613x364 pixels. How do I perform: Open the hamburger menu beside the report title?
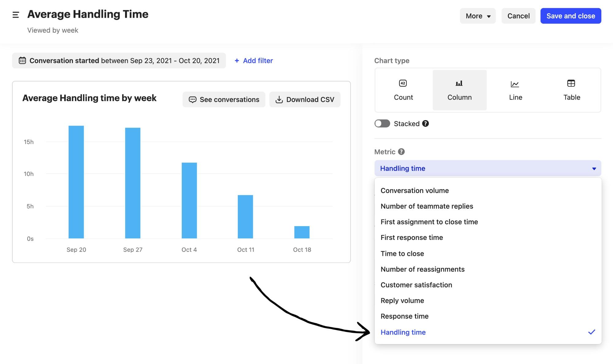(x=16, y=15)
